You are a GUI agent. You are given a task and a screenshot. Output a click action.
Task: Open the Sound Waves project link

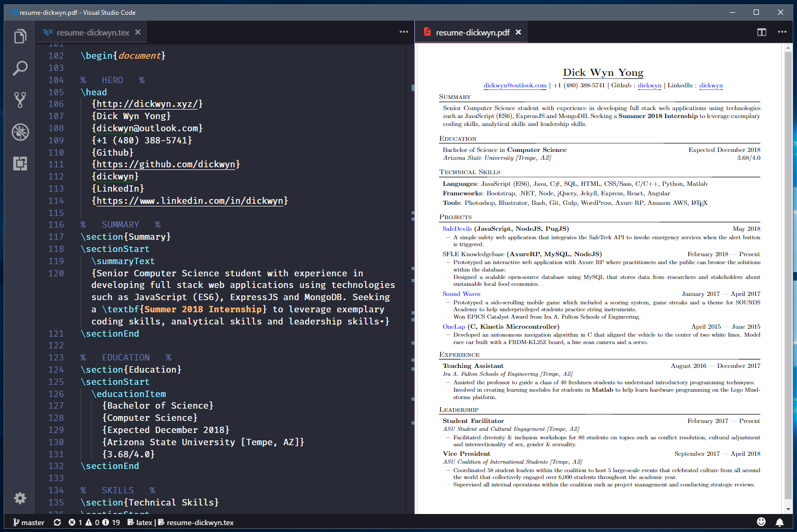461,294
